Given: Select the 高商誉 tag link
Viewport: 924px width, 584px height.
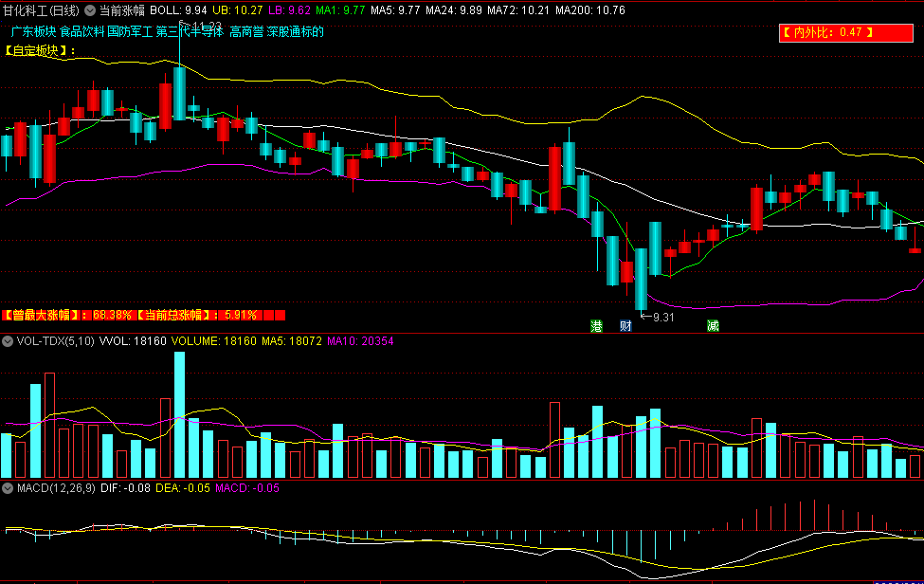Looking at the screenshot, I should (246, 32).
